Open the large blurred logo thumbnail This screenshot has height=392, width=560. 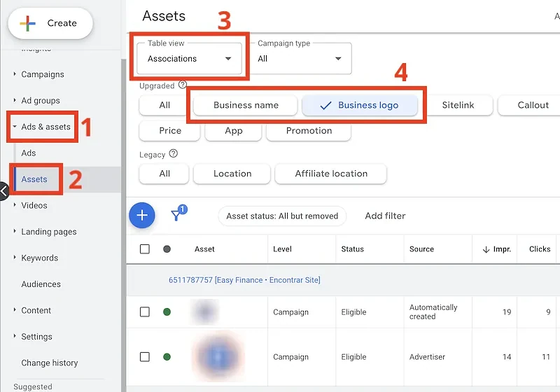[218, 356]
